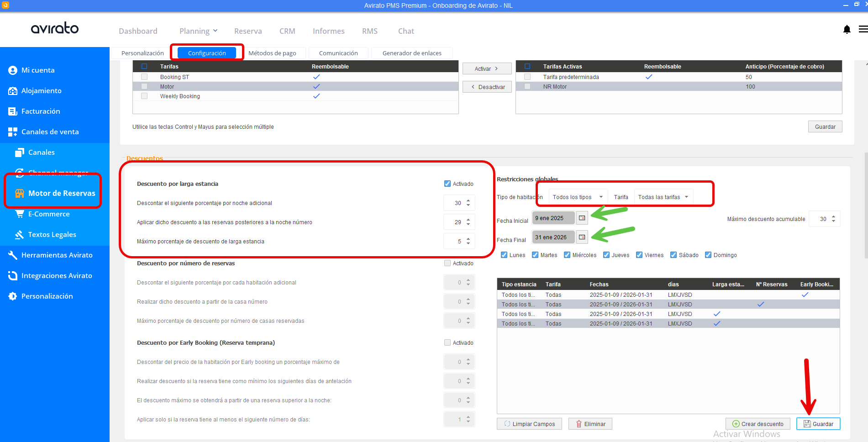Click the Facturación invoice icon

(13, 111)
